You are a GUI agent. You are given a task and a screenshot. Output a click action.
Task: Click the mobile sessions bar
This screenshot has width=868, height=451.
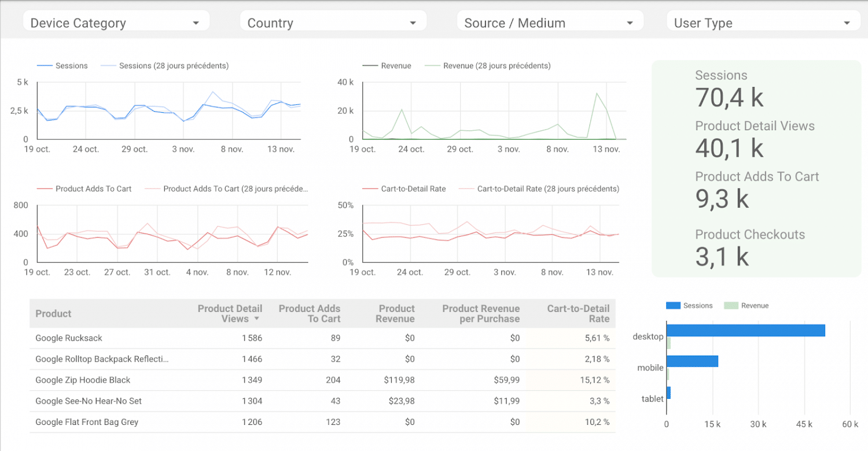point(692,361)
